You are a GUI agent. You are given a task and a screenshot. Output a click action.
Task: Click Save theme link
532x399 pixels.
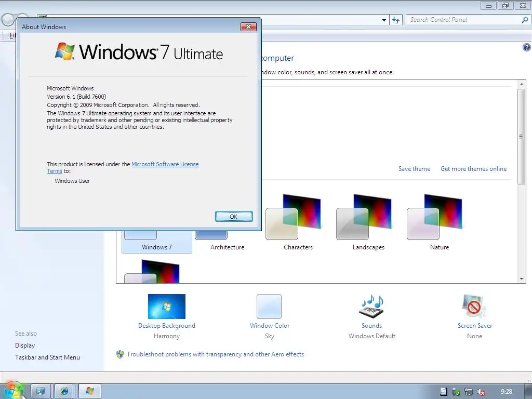coord(414,169)
